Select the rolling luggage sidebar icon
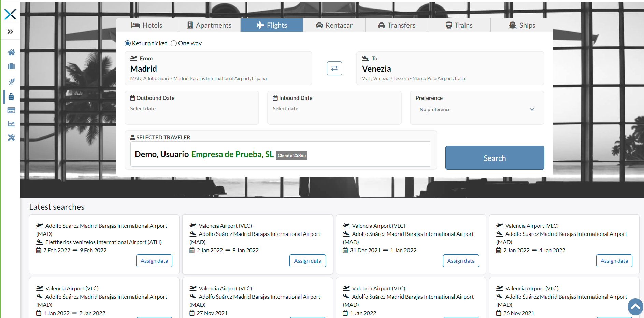644x318 pixels. (x=11, y=96)
